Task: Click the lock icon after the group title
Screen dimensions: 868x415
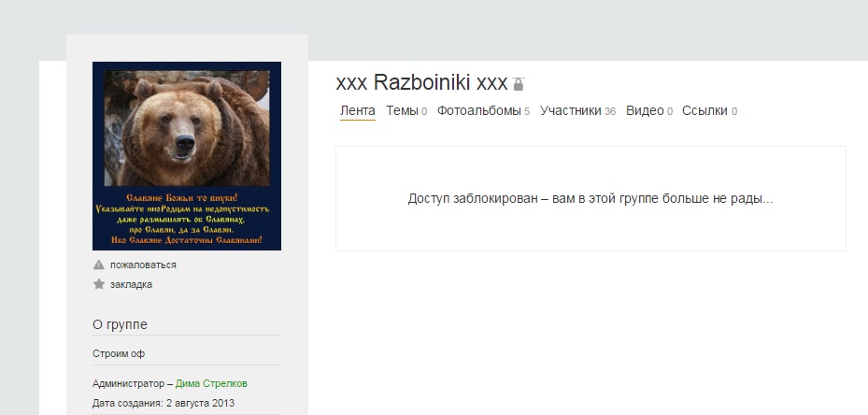Action: (519, 84)
